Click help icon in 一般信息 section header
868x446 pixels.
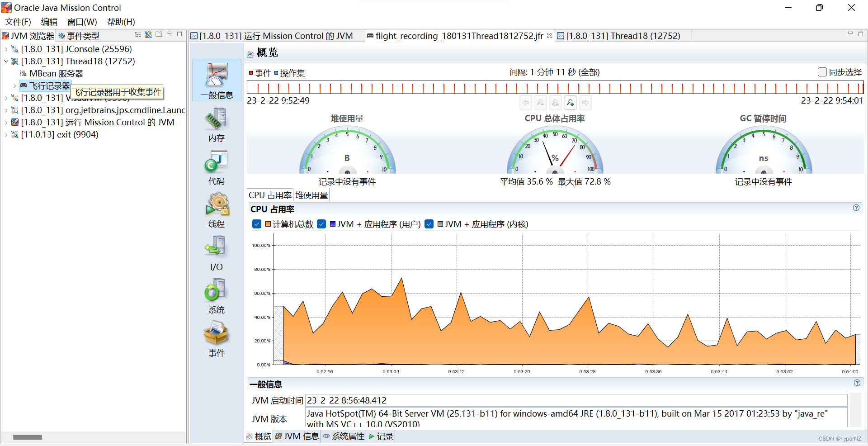857,383
